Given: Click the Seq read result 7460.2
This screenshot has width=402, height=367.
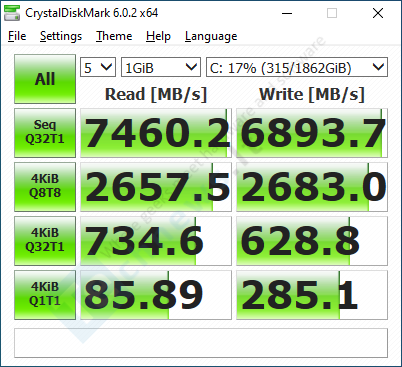Looking at the screenshot, I should click(x=156, y=133).
